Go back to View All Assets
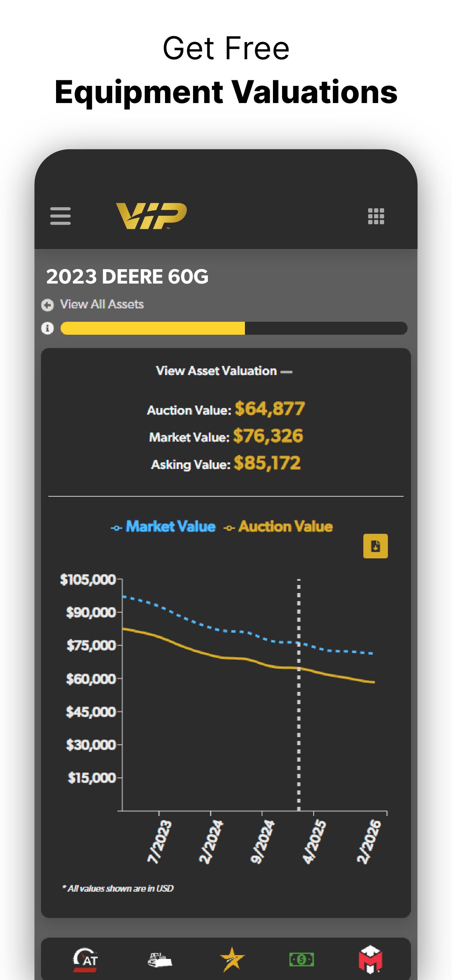 coord(102,304)
